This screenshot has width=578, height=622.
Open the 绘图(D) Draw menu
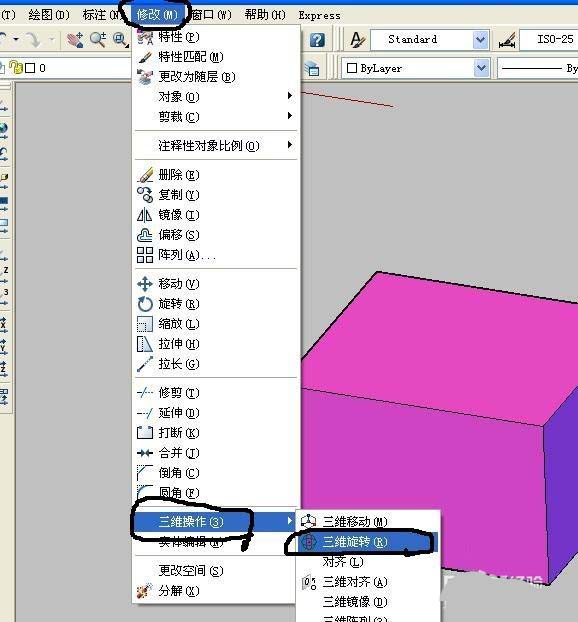49,15
